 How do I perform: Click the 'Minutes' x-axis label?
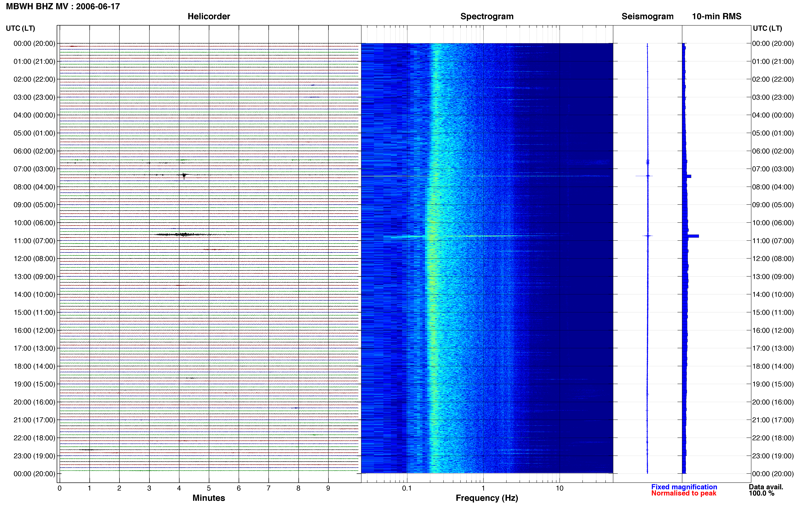pyautogui.click(x=209, y=498)
